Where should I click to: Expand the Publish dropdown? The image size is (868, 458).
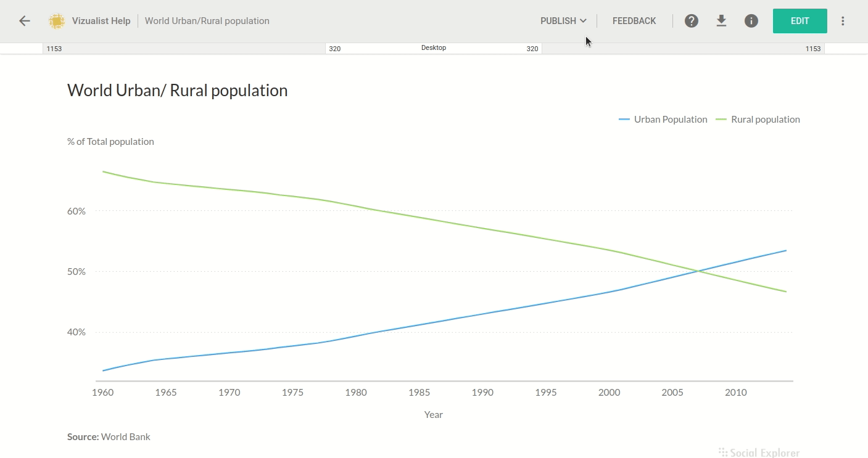563,21
